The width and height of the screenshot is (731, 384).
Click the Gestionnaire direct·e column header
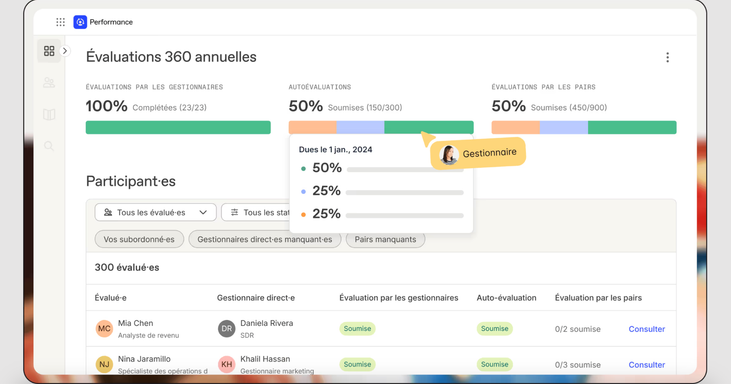pos(255,298)
